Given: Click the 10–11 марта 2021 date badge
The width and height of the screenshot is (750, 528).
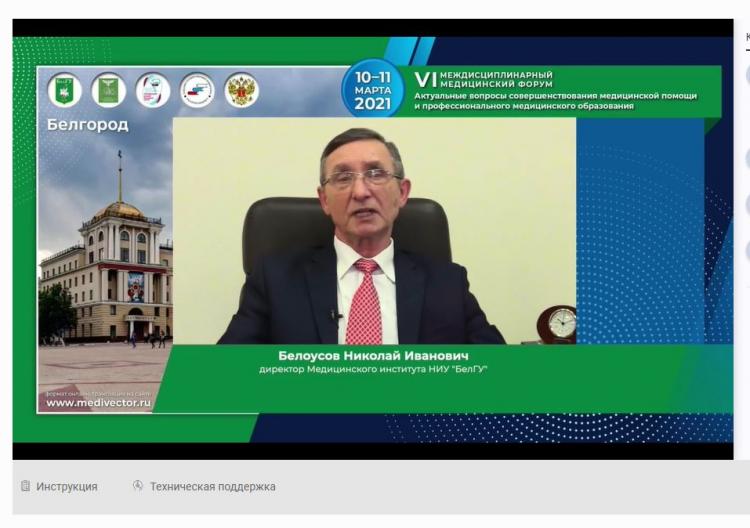Looking at the screenshot, I should pos(372,88).
